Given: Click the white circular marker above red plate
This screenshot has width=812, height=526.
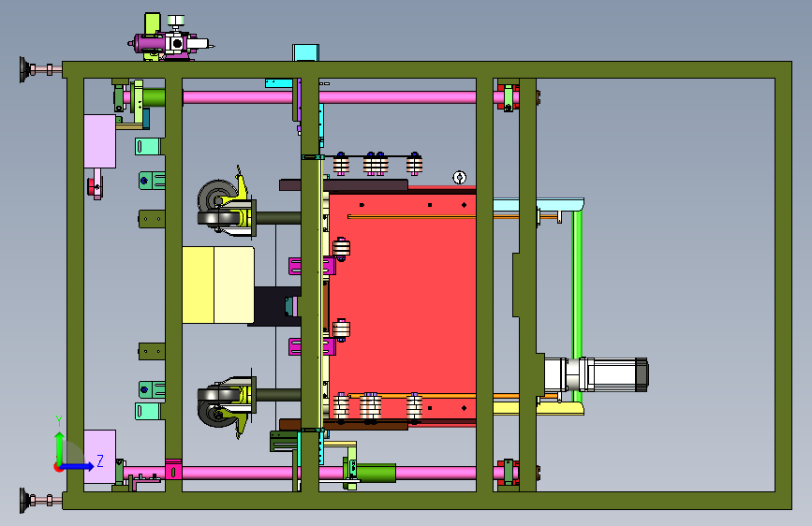Looking at the screenshot, I should (x=459, y=178).
